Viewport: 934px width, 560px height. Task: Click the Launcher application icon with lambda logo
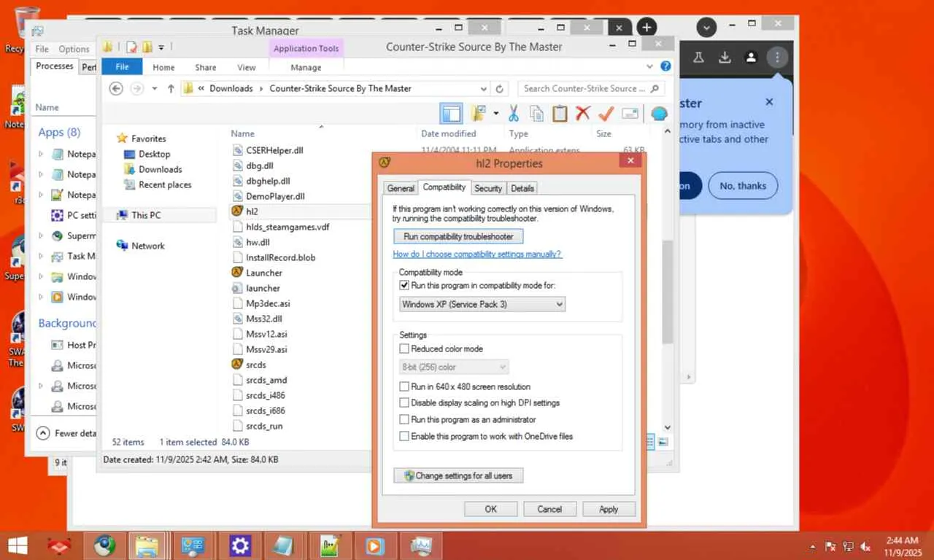click(x=236, y=273)
